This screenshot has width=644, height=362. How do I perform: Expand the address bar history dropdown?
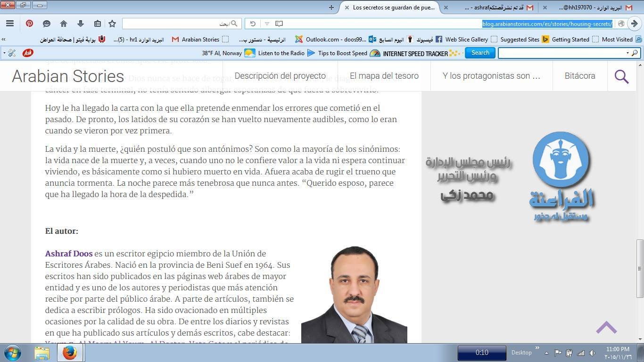coord(267,24)
